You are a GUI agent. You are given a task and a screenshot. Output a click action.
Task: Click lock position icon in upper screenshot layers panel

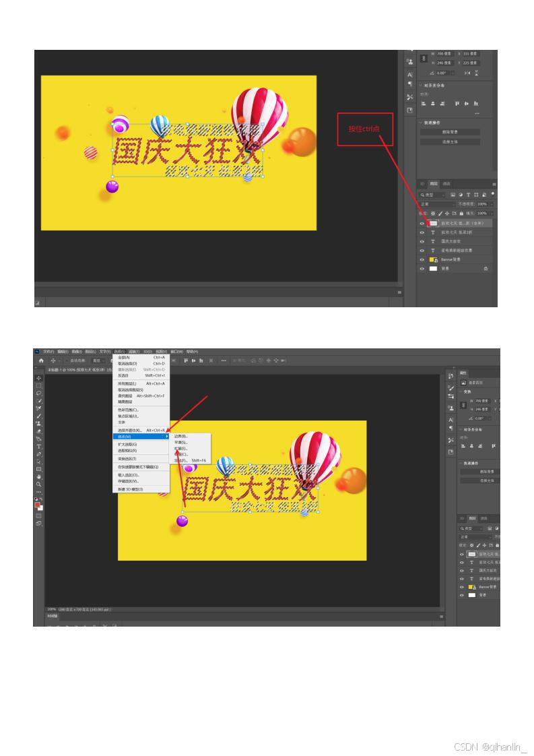click(446, 213)
